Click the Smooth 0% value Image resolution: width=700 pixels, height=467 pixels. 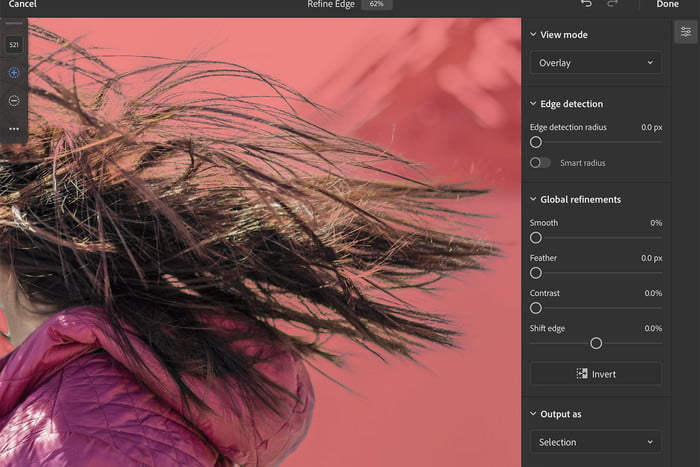tap(656, 223)
